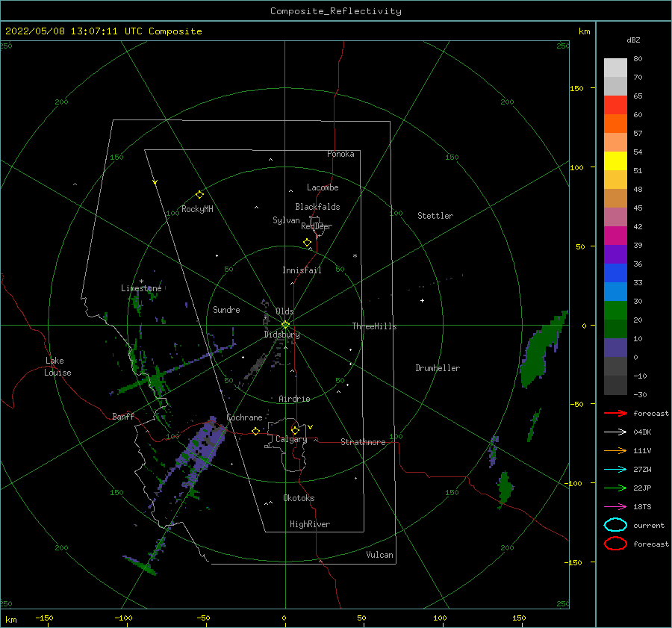
Task: Click the Didsbury town label
Action: 281,335
